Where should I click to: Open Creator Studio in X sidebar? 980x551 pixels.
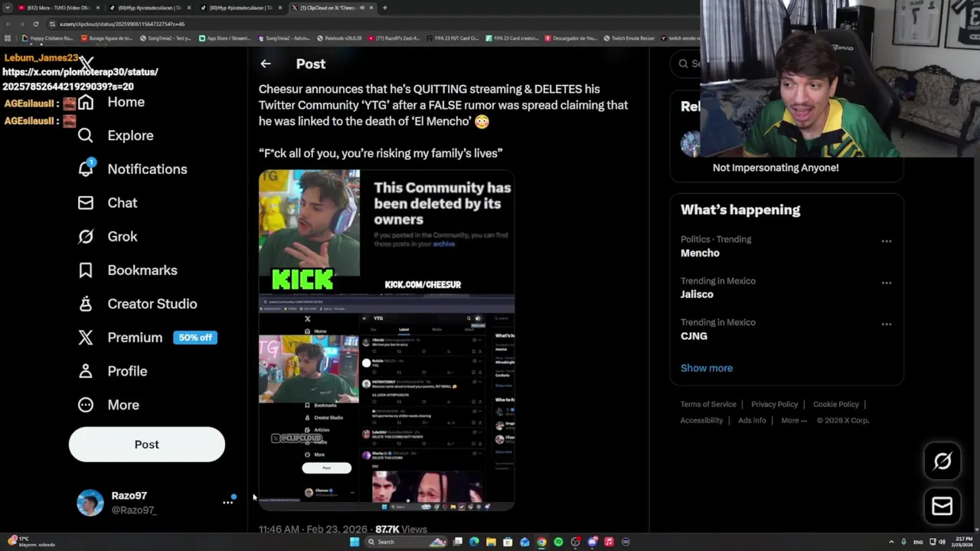(137, 304)
